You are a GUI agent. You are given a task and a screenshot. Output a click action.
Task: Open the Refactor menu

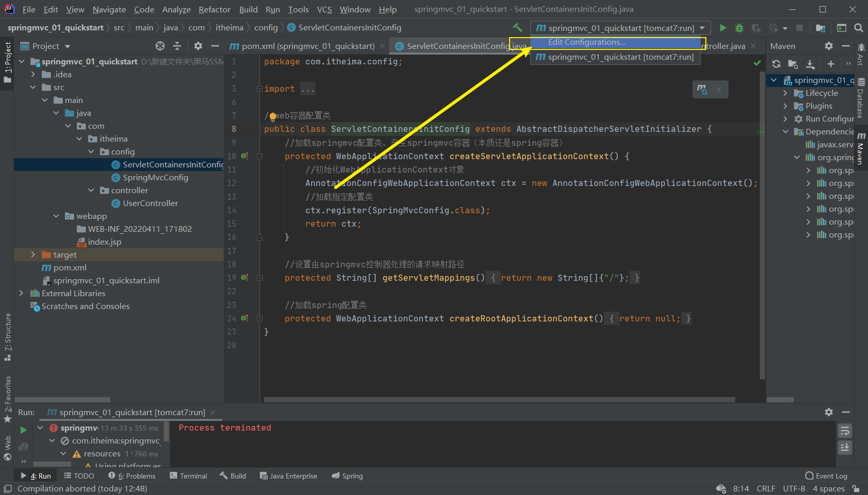coord(214,9)
